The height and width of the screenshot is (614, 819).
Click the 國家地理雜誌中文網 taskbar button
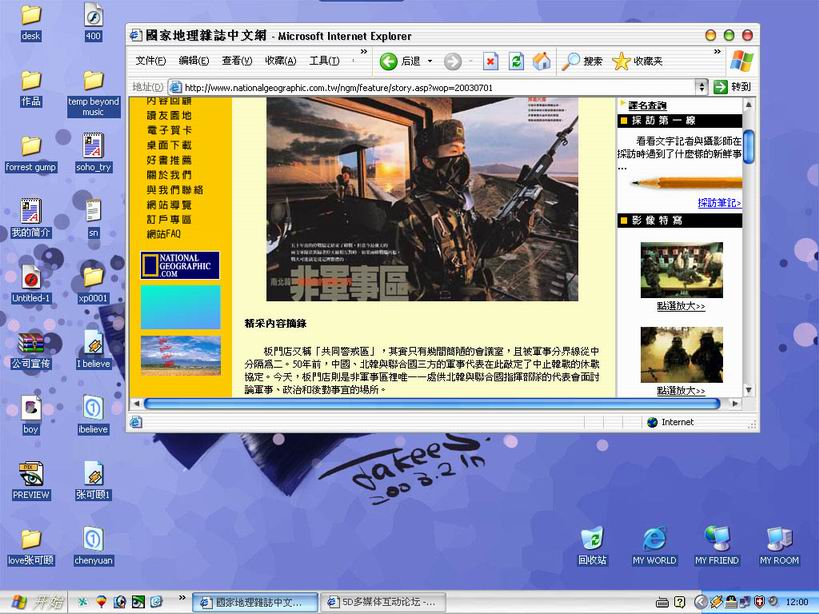tap(255, 603)
